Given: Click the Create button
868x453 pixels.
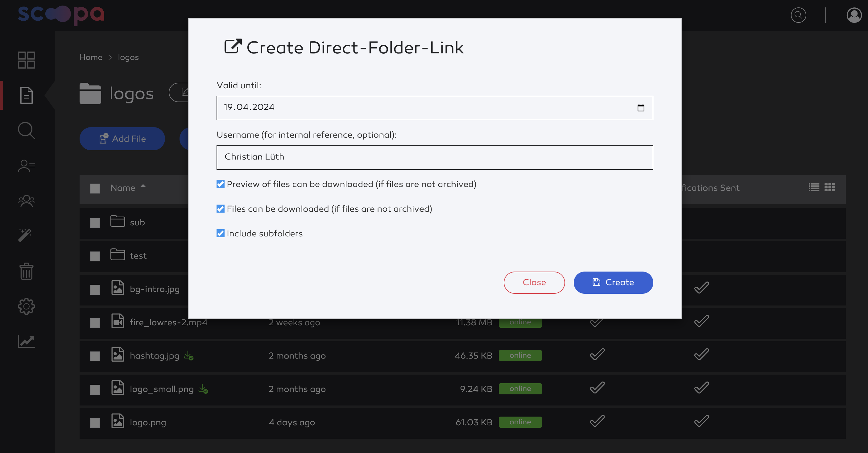Looking at the screenshot, I should [613, 282].
